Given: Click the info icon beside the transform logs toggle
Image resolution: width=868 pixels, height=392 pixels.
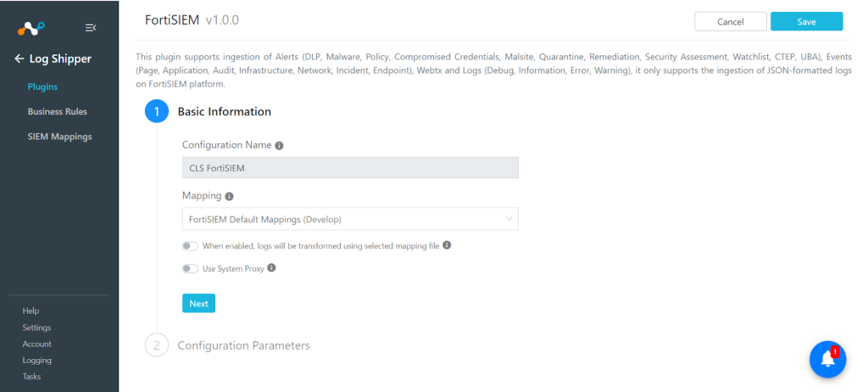Looking at the screenshot, I should pyautogui.click(x=447, y=245).
